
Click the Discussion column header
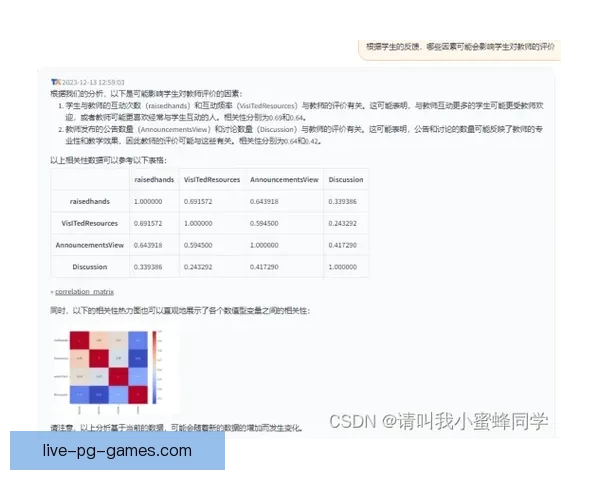pyautogui.click(x=346, y=180)
